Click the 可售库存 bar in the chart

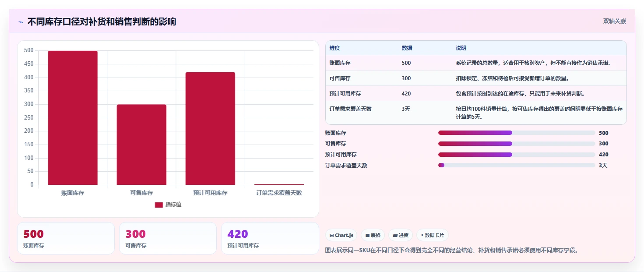[x=141, y=145]
